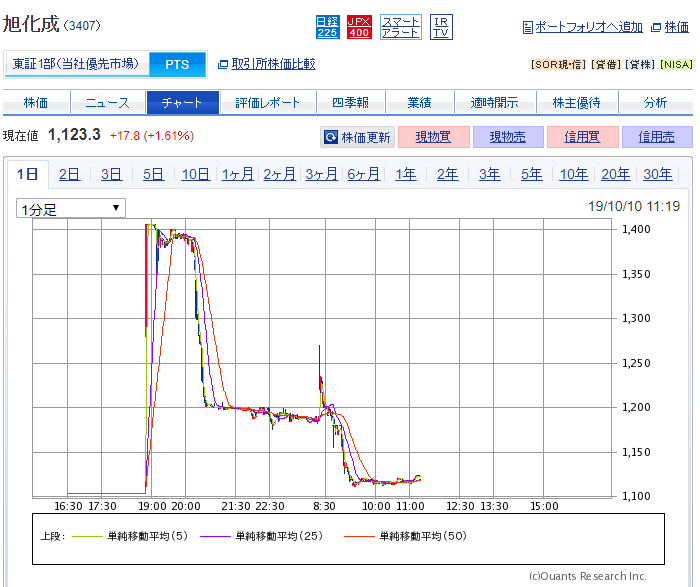
Task: Click the window icon beside 取引所株価比較
Action: click(x=223, y=65)
